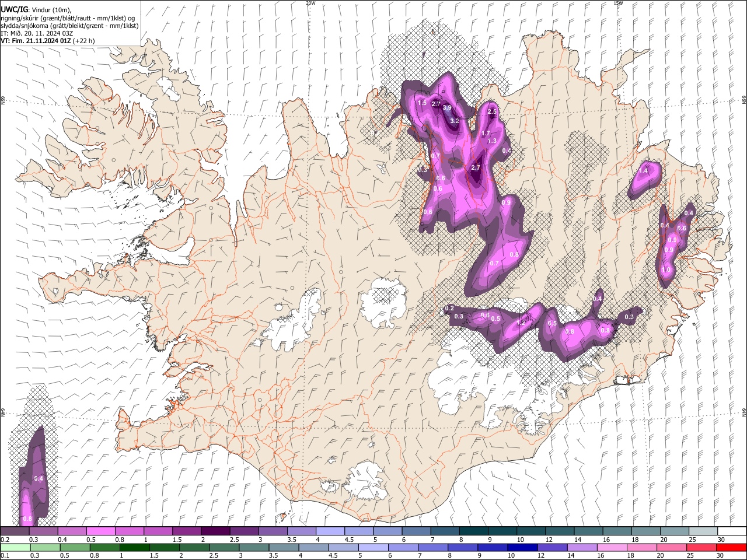Image resolution: width=747 pixels, height=560 pixels.
Task: Pick the white swatch at 30 in upper legend
Action: [732, 531]
